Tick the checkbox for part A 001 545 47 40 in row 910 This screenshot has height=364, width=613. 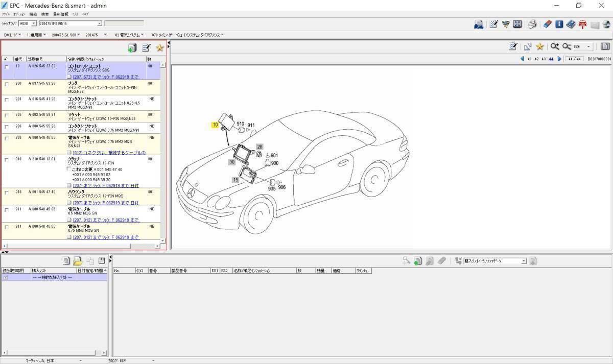[x=7, y=193]
